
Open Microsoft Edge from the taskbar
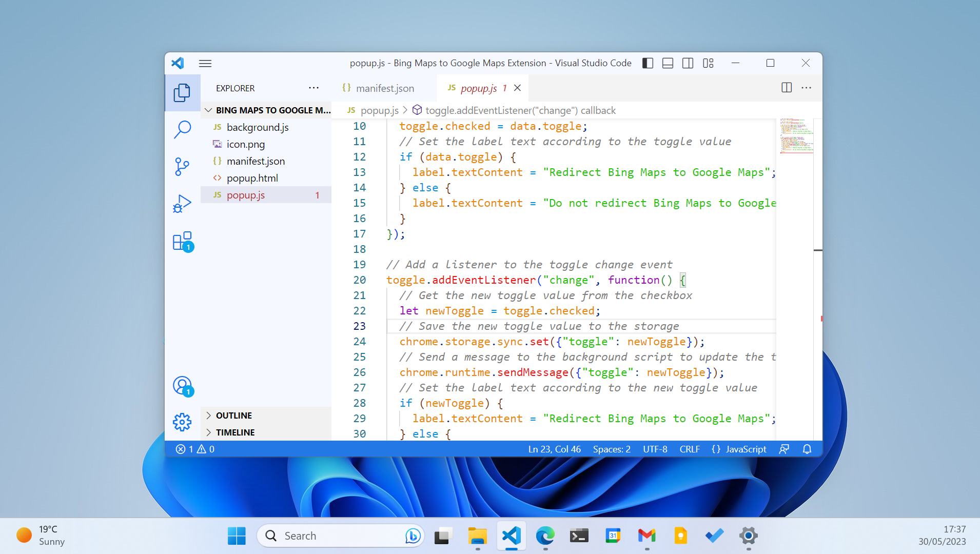tap(545, 536)
